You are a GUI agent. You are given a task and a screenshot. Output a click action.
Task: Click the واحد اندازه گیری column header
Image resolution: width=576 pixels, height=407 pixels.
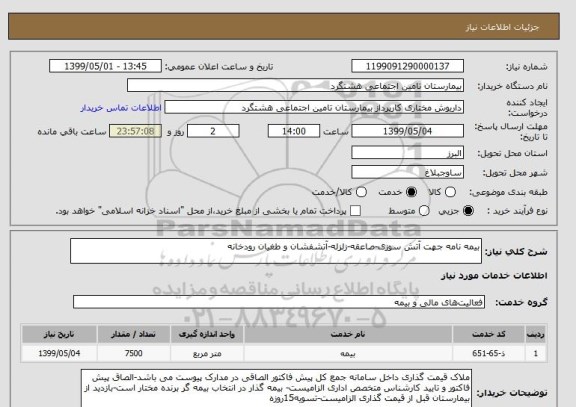pyautogui.click(x=207, y=334)
